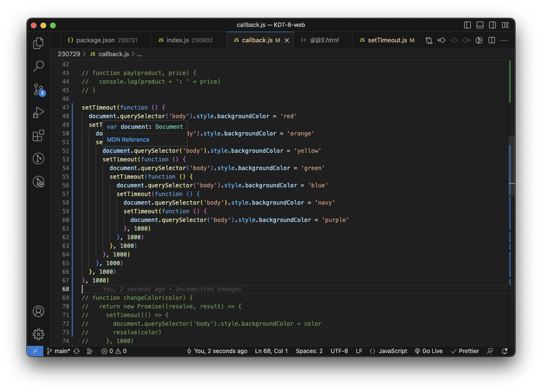
Task: Click the go back navigation arrow in editor toolbar
Action: click(441, 40)
